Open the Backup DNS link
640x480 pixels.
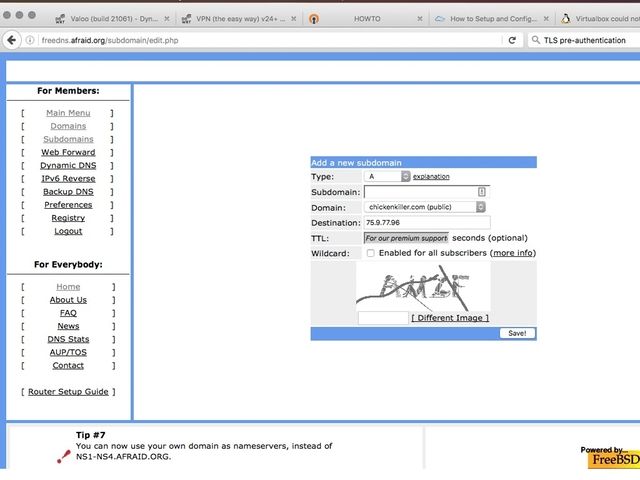68,191
